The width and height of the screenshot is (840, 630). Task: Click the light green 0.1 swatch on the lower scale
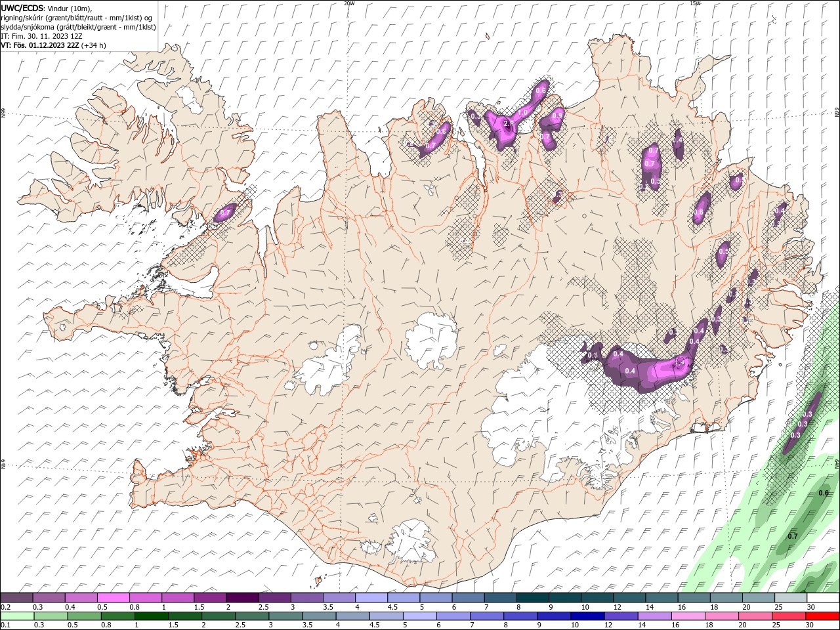[17, 616]
